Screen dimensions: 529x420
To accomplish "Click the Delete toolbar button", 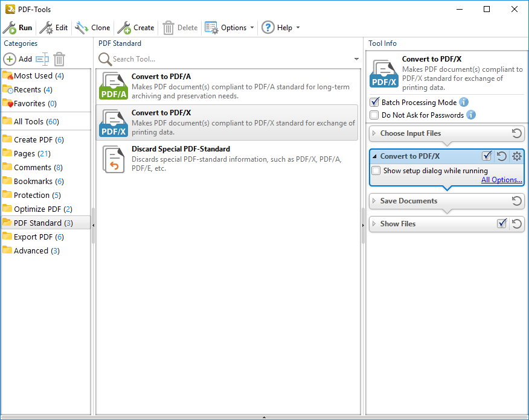I will 180,28.
